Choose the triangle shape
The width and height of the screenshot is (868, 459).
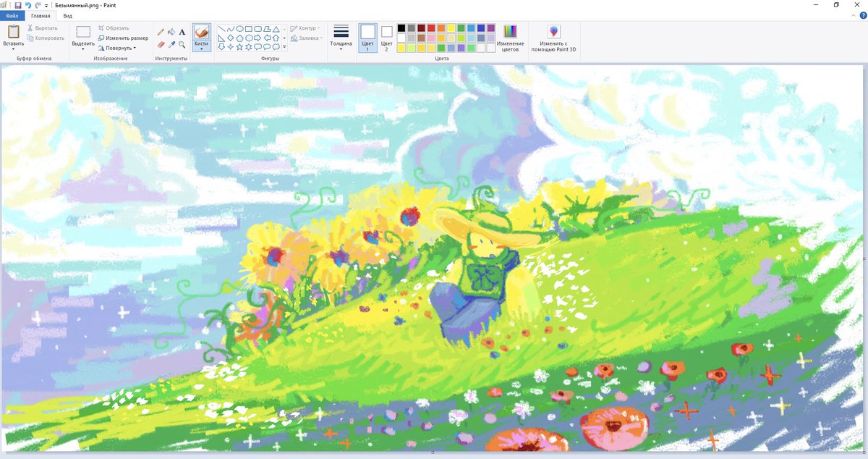click(276, 29)
